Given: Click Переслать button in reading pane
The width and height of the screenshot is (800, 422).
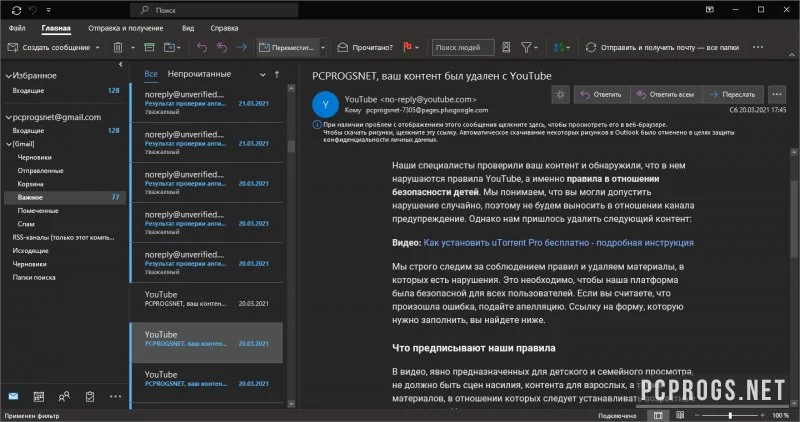Looking at the screenshot, I should click(733, 94).
